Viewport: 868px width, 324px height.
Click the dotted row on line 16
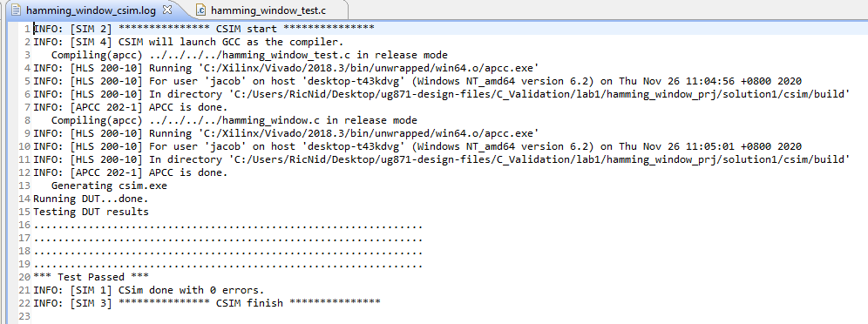pos(228,226)
